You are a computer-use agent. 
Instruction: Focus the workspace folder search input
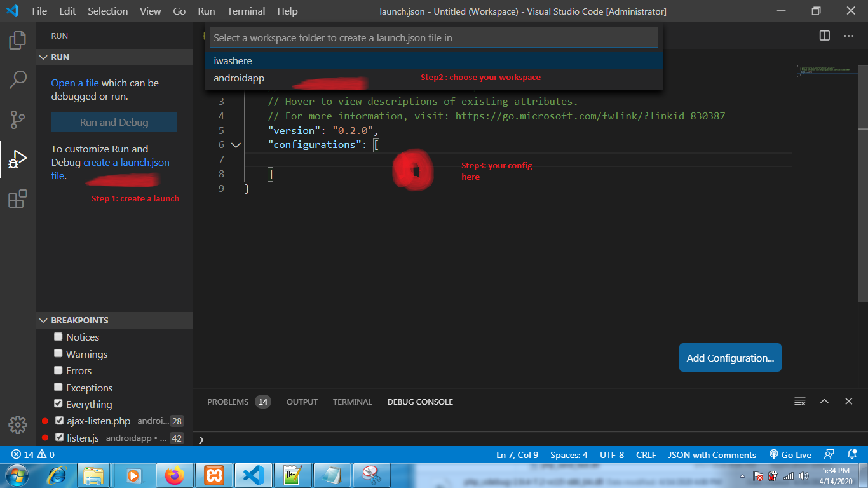(434, 37)
